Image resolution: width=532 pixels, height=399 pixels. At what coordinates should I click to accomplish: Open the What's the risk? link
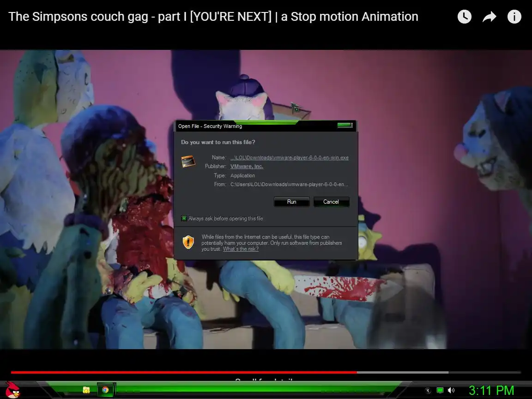[241, 249]
